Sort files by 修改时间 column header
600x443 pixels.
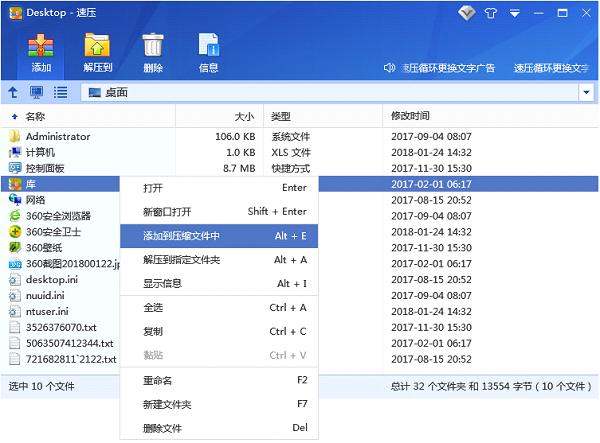410,116
